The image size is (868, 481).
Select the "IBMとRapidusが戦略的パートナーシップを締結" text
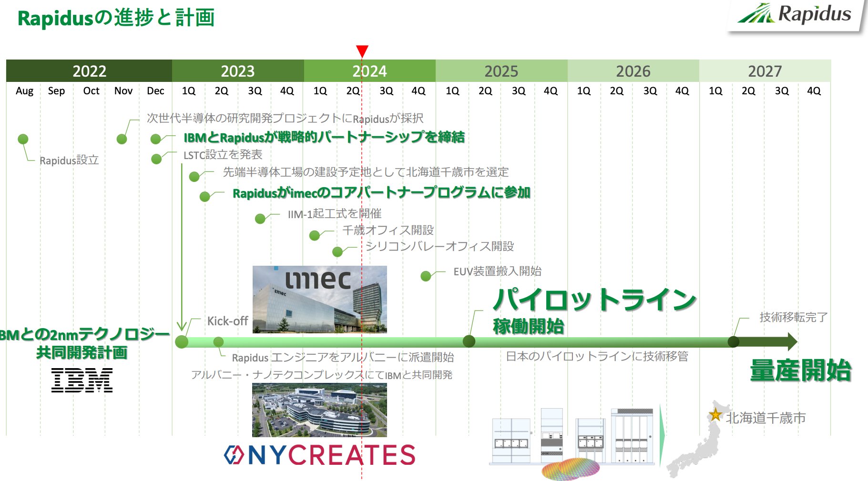(324, 137)
